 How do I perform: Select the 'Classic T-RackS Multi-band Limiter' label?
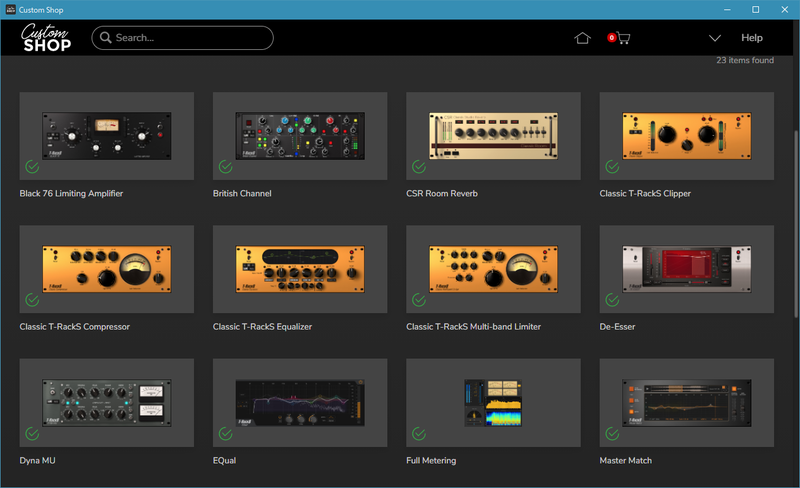[x=473, y=327]
